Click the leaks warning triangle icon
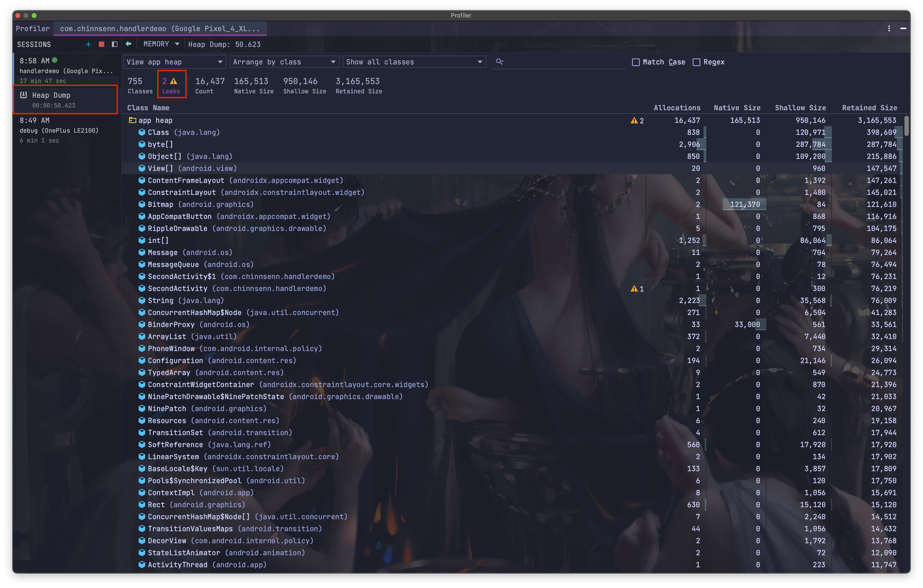 tap(174, 81)
